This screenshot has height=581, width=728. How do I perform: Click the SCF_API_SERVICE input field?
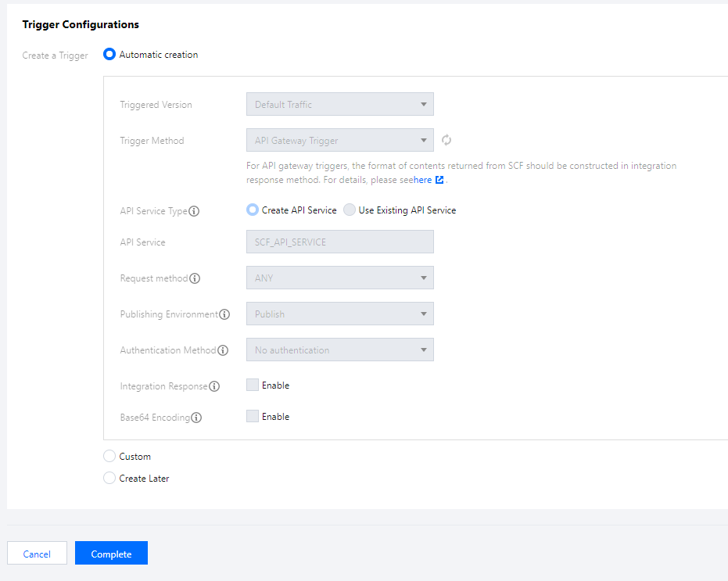point(339,242)
